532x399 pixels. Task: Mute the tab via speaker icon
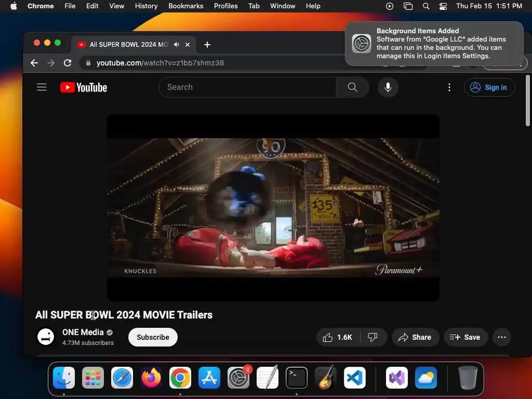(177, 45)
